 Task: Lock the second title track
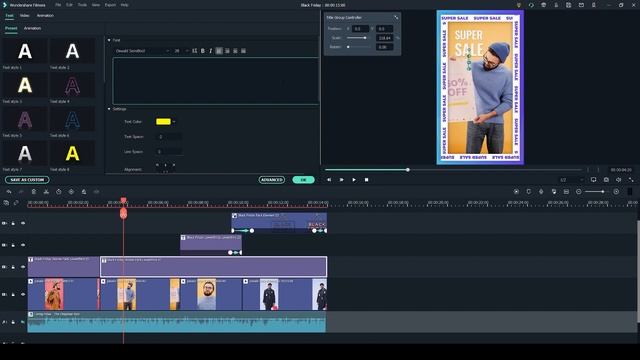(x=13, y=245)
